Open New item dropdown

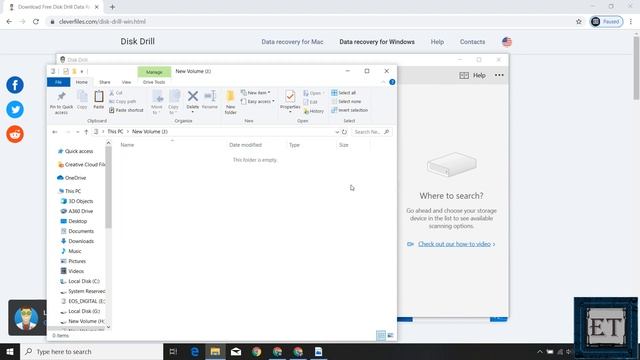[256, 93]
